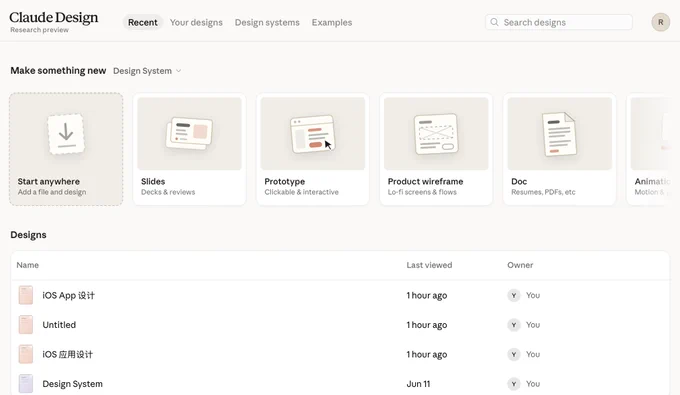The height and width of the screenshot is (395, 680).
Task: Click the Untitled design file icon
Action: [x=26, y=325]
